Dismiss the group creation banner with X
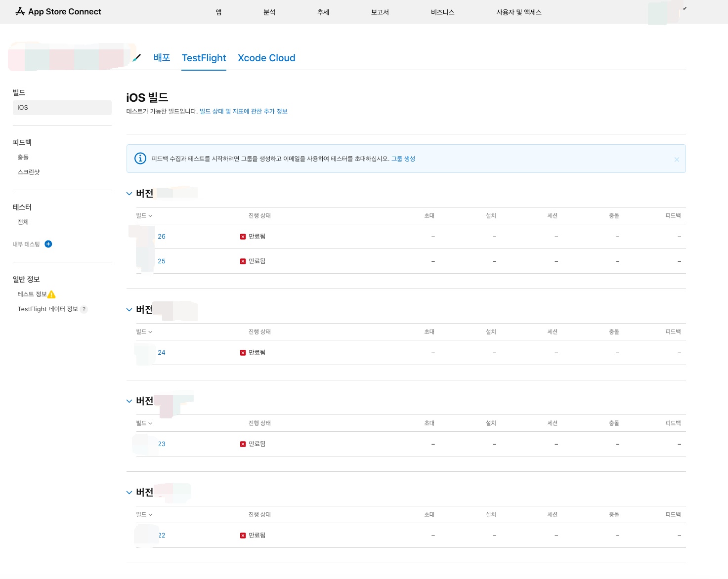Screen dimensions: 728x579 pos(677,159)
